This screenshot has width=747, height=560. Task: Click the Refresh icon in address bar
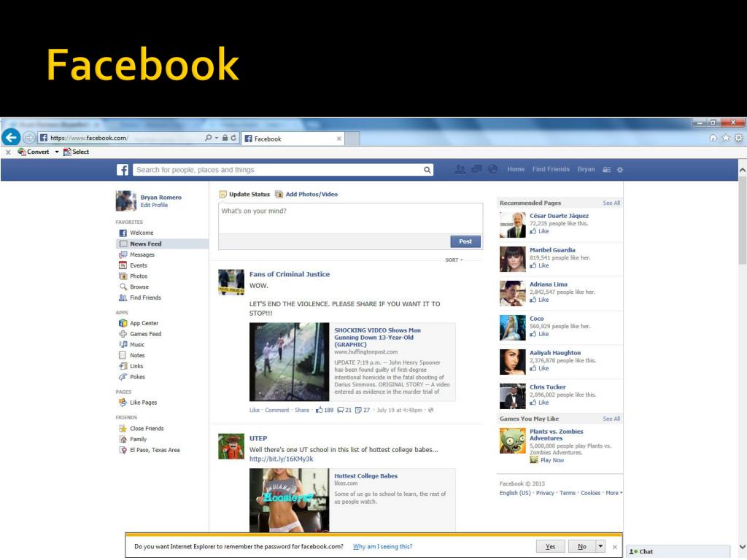tap(233, 138)
